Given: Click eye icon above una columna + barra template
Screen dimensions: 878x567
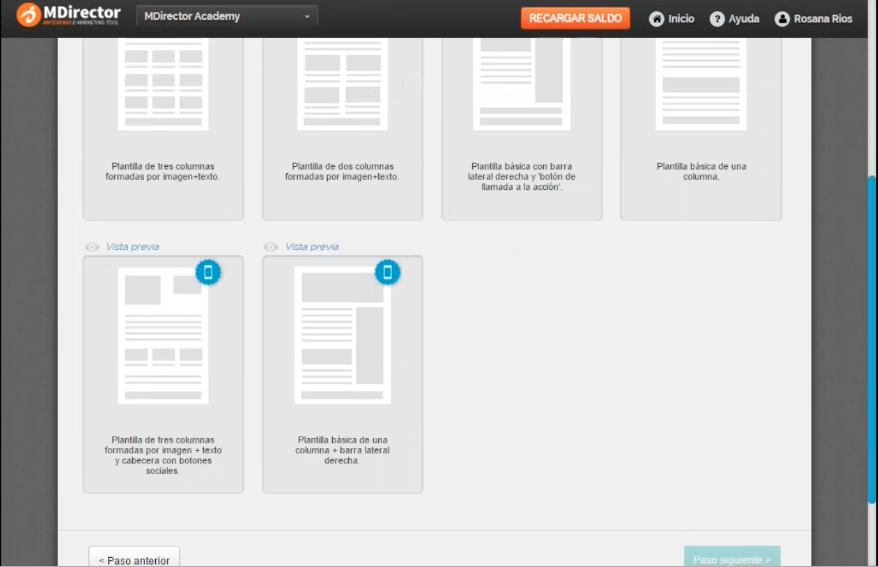Looking at the screenshot, I should point(271,247).
